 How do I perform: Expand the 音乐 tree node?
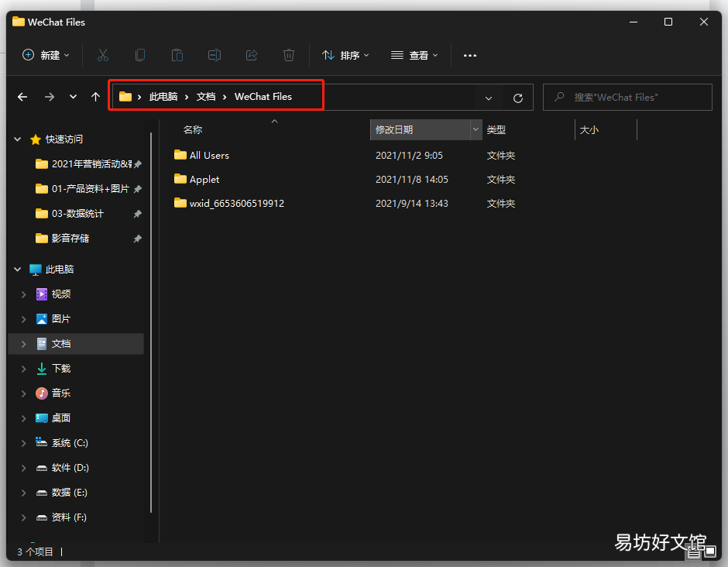24,393
